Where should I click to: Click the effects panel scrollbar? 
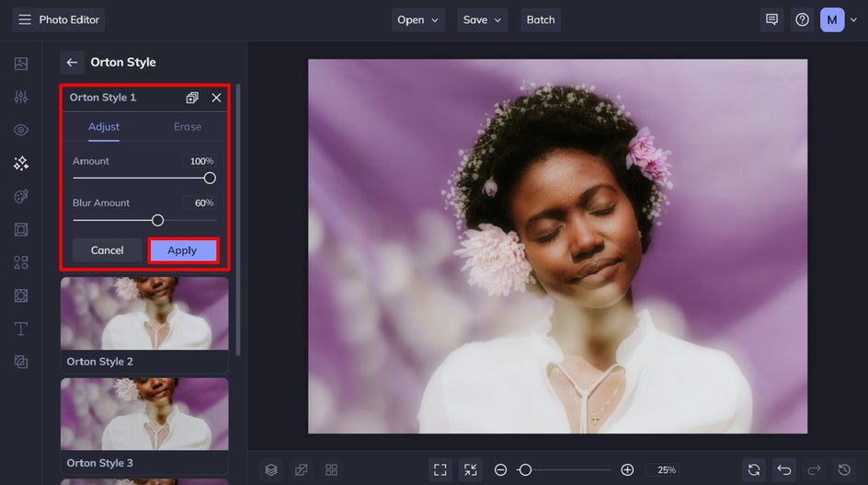(238, 220)
